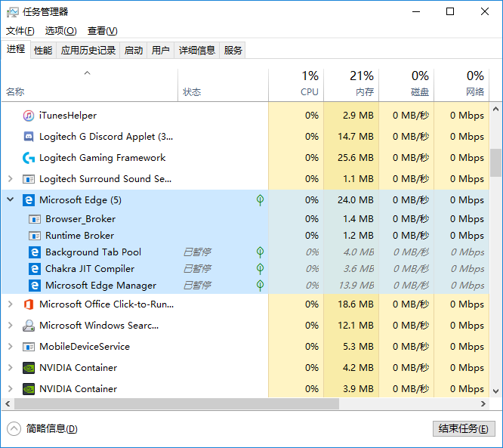Sort by the CPU column header
Screen dimensions: 503x448
(296, 85)
